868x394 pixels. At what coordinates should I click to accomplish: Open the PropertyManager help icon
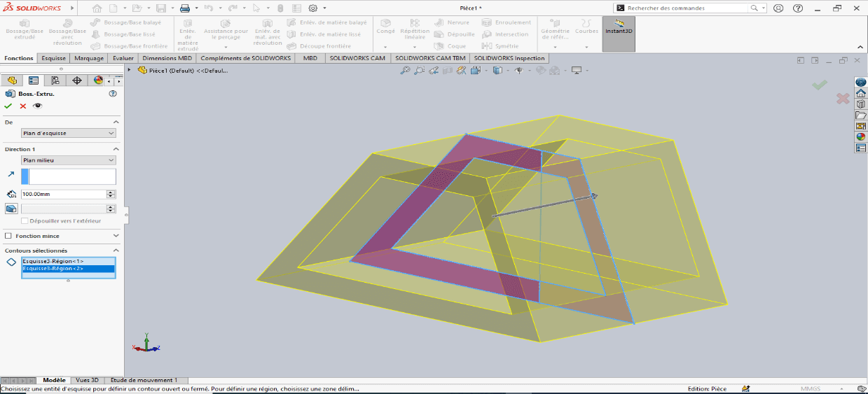pyautogui.click(x=113, y=93)
